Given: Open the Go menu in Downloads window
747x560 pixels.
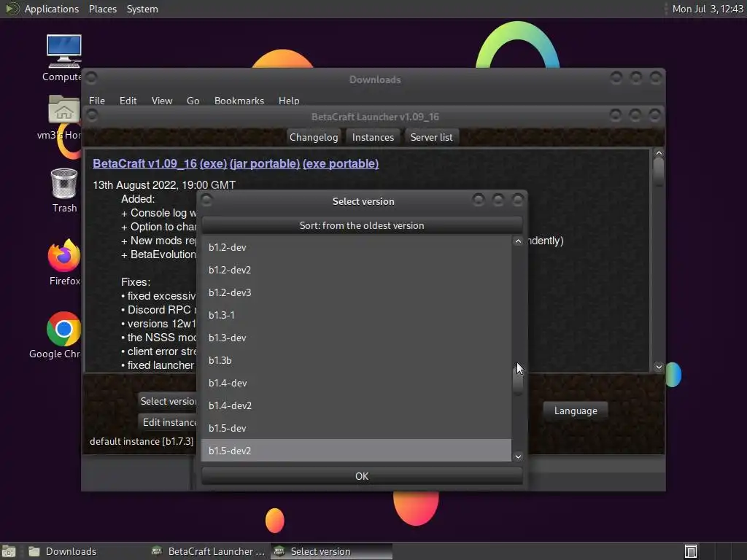Looking at the screenshot, I should click(193, 101).
